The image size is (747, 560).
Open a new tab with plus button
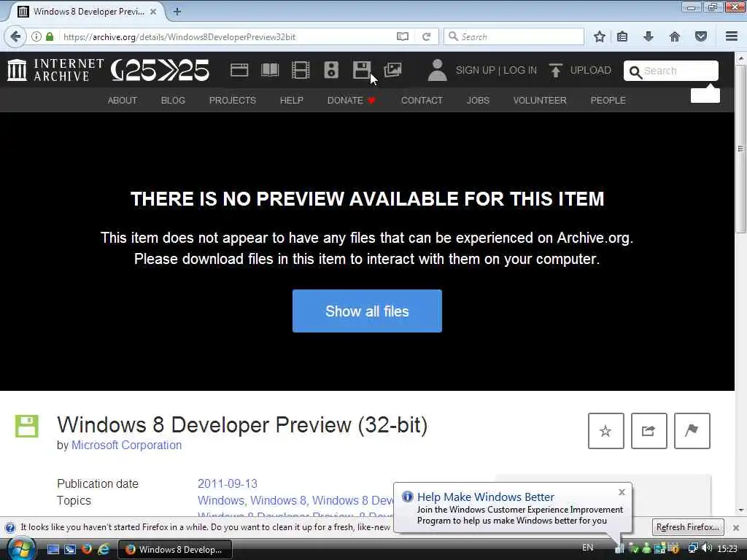point(177,12)
